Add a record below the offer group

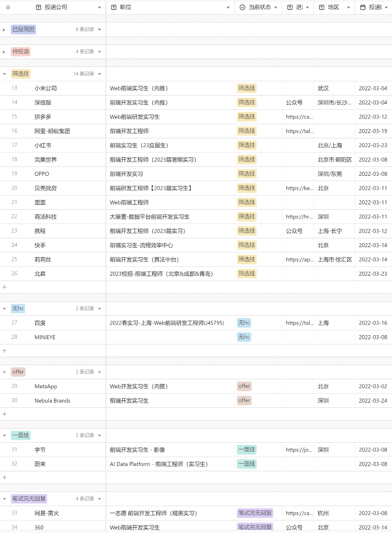point(4,414)
